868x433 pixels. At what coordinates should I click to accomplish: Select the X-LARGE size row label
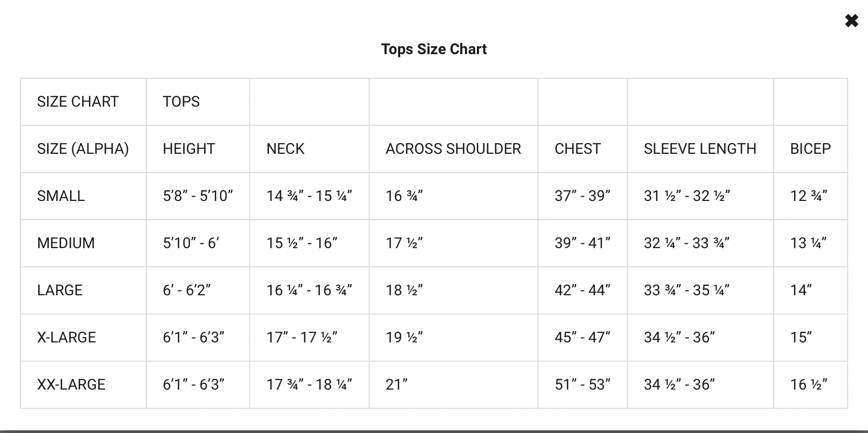66,337
